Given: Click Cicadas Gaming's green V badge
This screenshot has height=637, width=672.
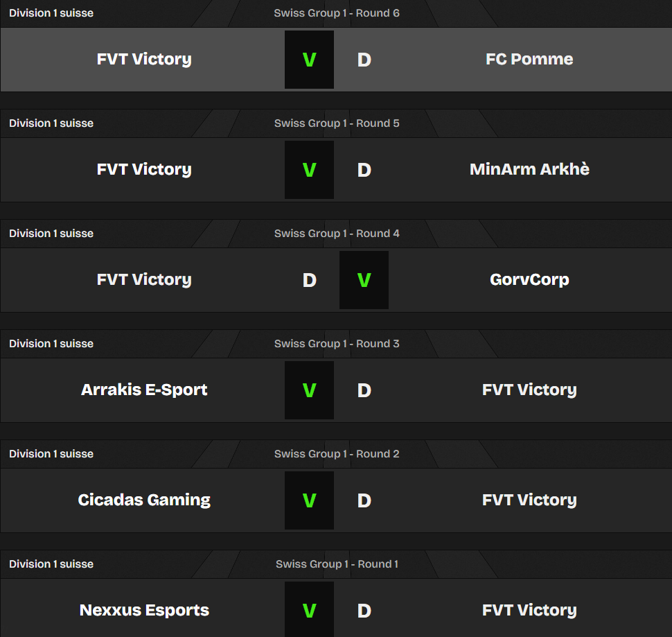Looking at the screenshot, I should (x=309, y=500).
